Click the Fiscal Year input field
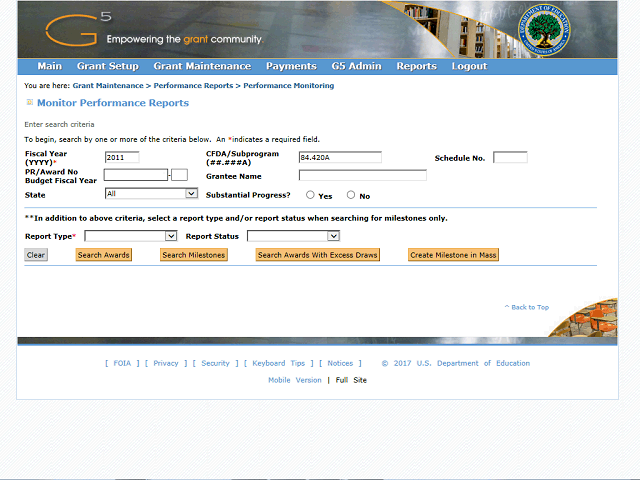 122,157
